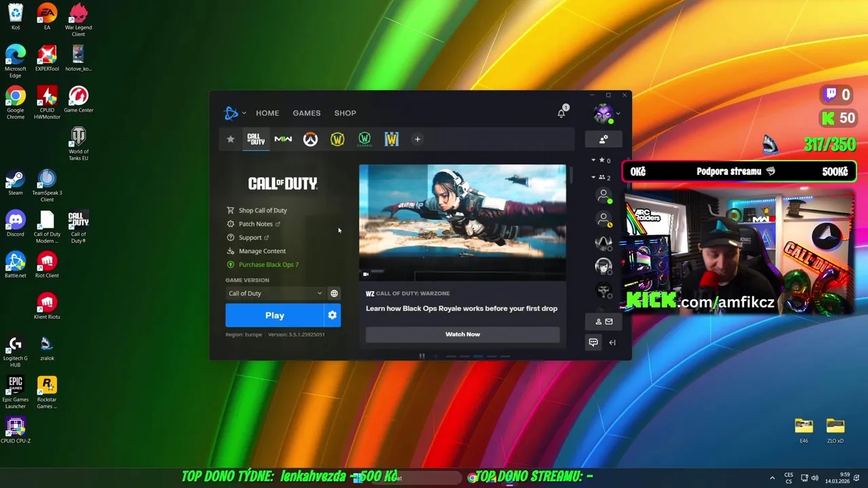Click the blue Play button
Screen dimensions: 868x488
pos(275,315)
